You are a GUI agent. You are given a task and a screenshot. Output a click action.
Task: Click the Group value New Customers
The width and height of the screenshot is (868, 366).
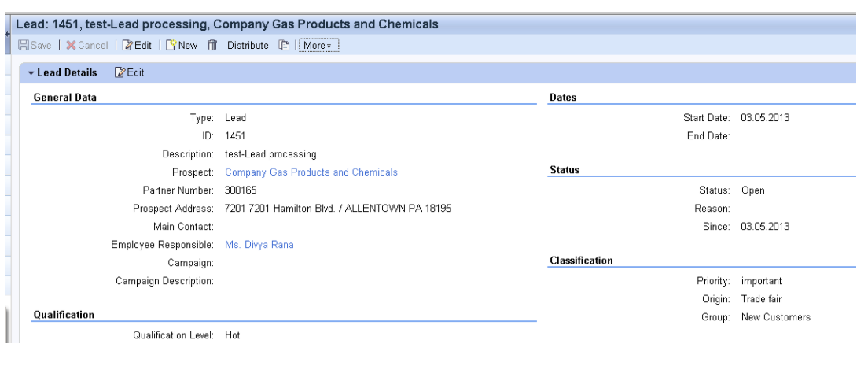pos(776,317)
